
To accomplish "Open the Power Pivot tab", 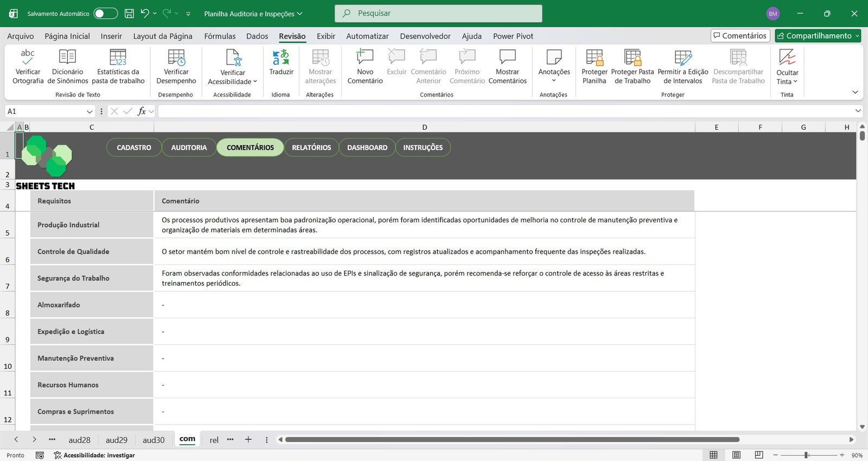I will (513, 36).
